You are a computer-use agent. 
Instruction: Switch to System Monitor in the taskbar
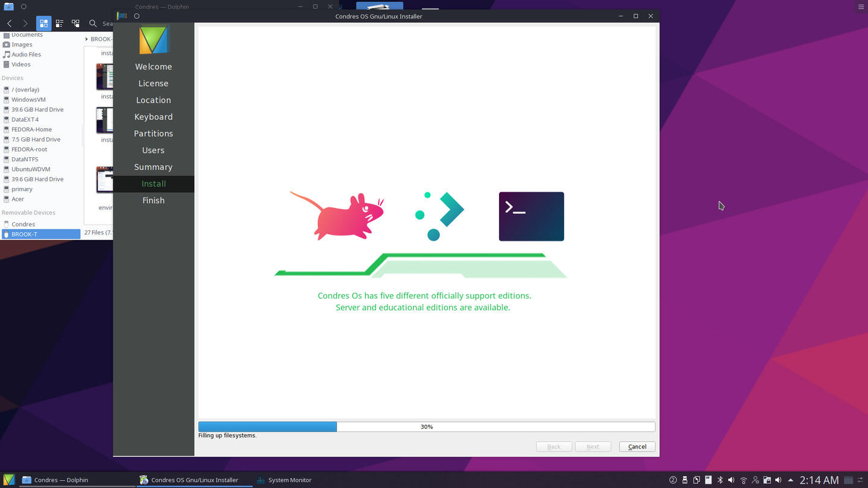click(284, 480)
